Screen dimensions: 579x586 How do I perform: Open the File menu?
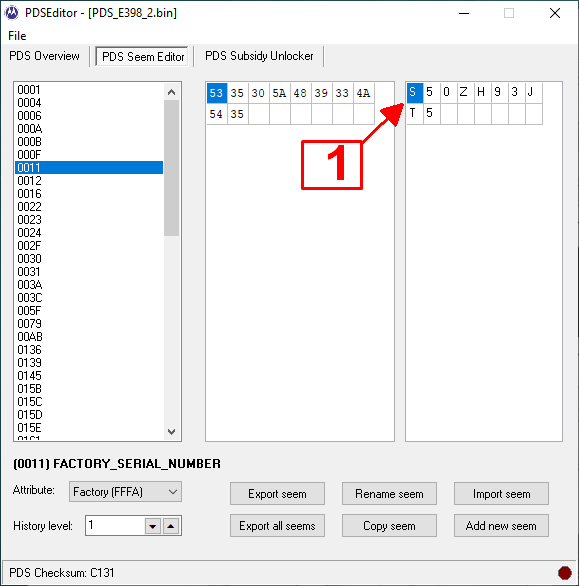(x=17, y=36)
